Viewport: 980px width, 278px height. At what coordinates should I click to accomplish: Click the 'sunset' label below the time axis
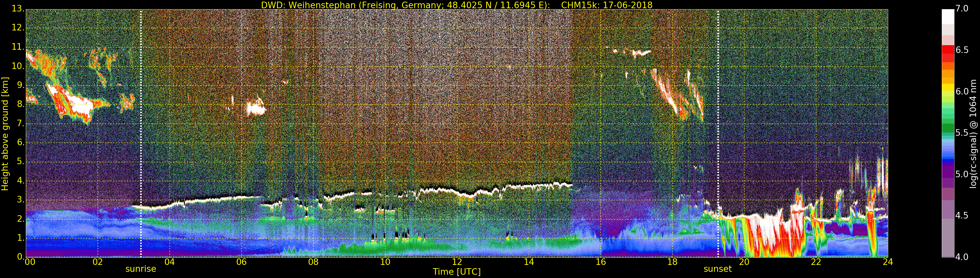(x=717, y=269)
